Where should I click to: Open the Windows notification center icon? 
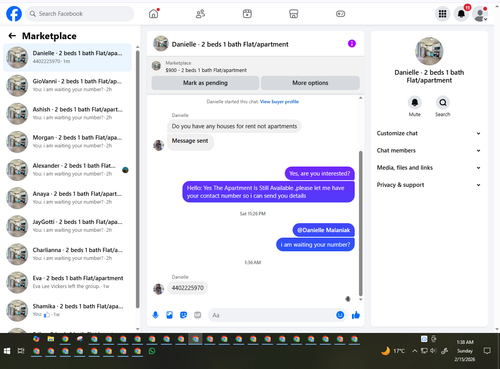[487, 351]
